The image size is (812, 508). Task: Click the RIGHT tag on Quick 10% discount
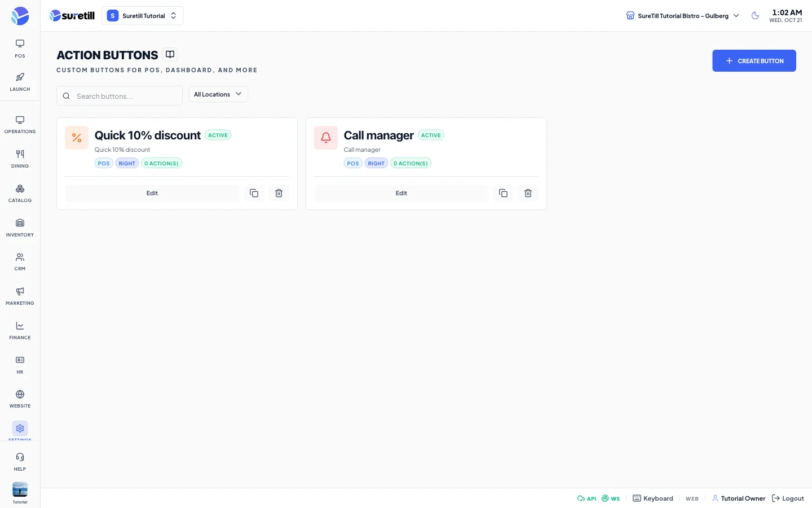(x=127, y=164)
